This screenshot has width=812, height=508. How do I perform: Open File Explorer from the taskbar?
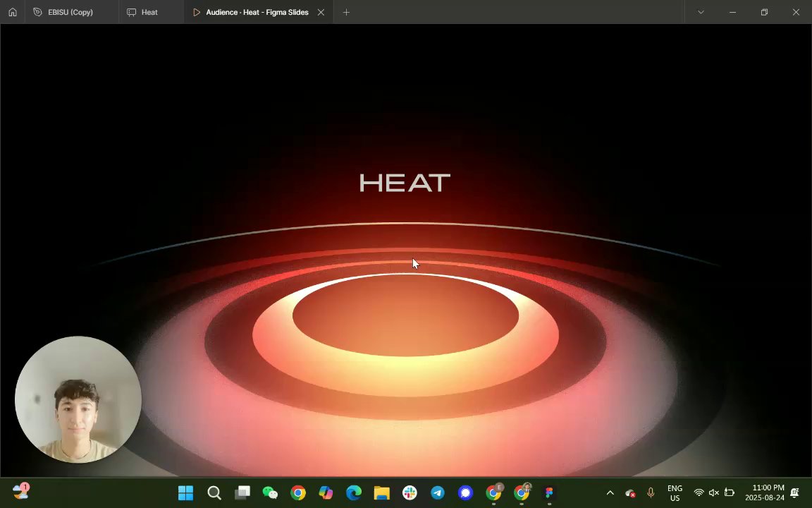tap(381, 492)
